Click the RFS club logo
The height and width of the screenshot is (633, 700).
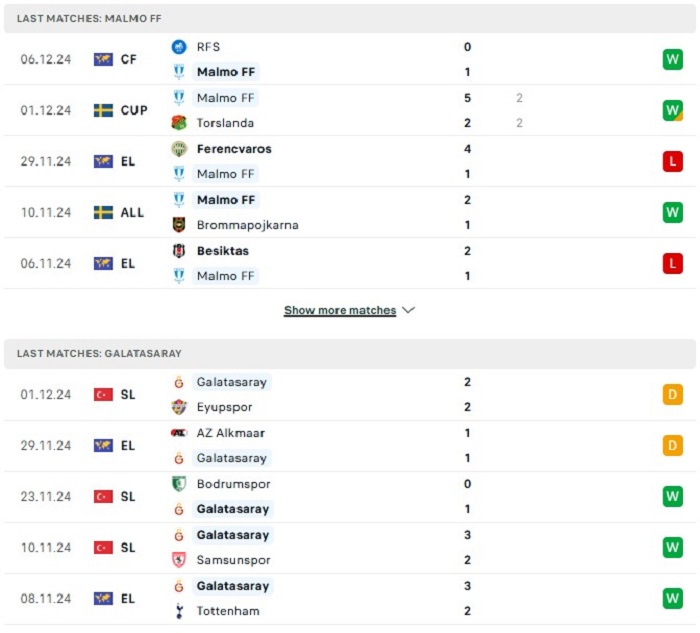(179, 47)
